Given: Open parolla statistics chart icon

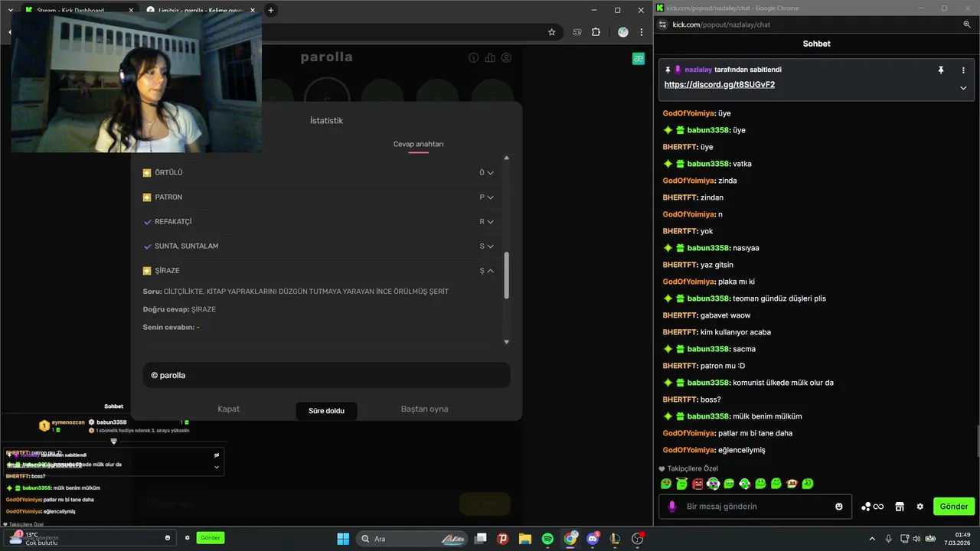Looking at the screenshot, I should click(x=490, y=58).
